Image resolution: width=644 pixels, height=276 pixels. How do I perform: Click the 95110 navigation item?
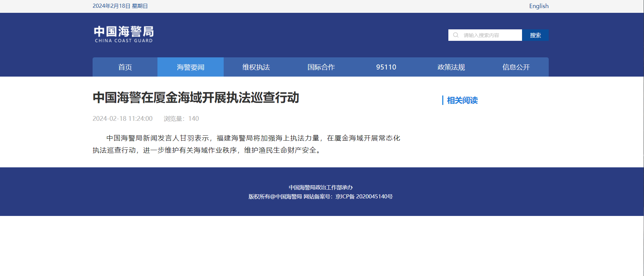click(386, 67)
